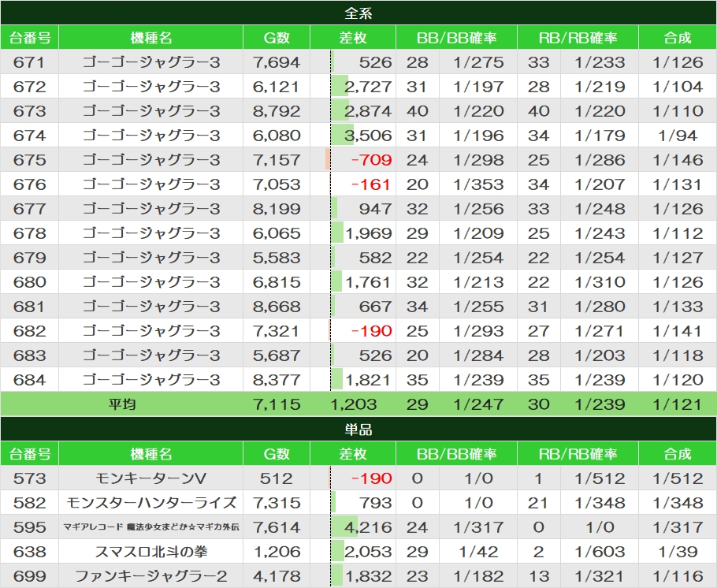Click average combined rate 1/121

tap(678, 404)
